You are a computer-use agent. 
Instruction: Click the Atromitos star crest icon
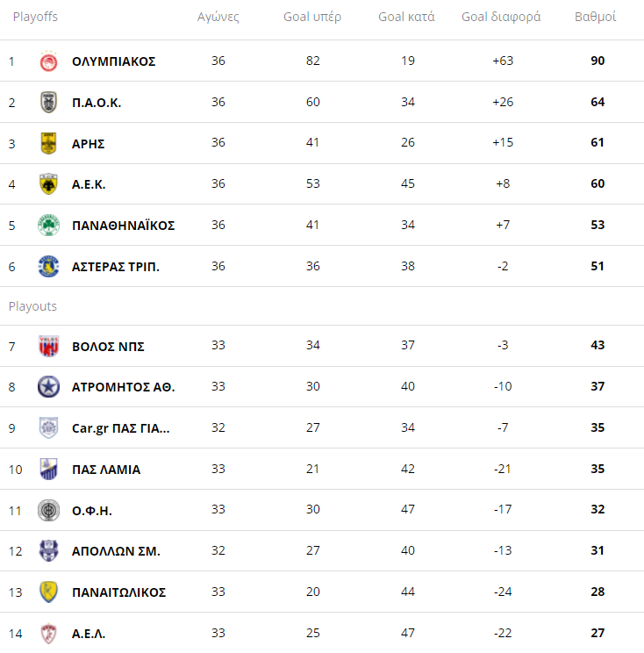[48, 387]
